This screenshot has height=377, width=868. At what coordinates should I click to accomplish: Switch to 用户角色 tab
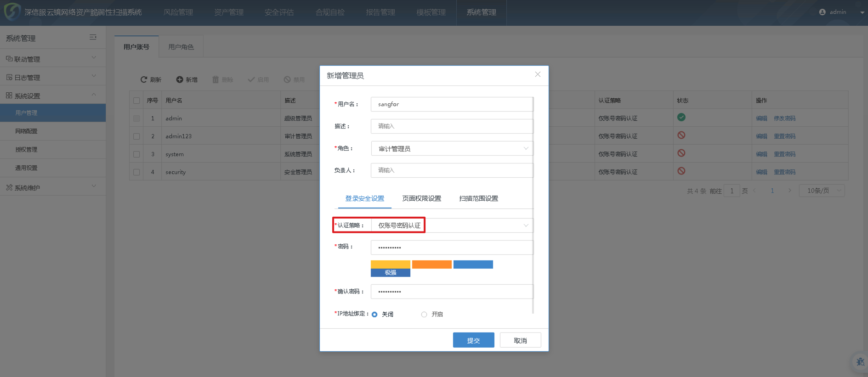pos(181,47)
